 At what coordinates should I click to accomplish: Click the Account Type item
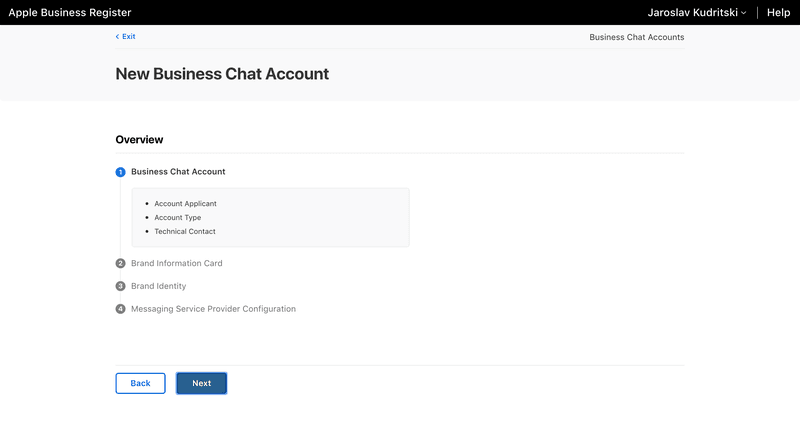(x=178, y=217)
